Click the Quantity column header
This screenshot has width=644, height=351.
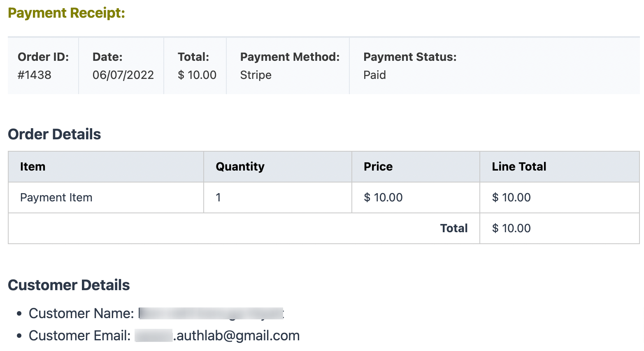240,166
